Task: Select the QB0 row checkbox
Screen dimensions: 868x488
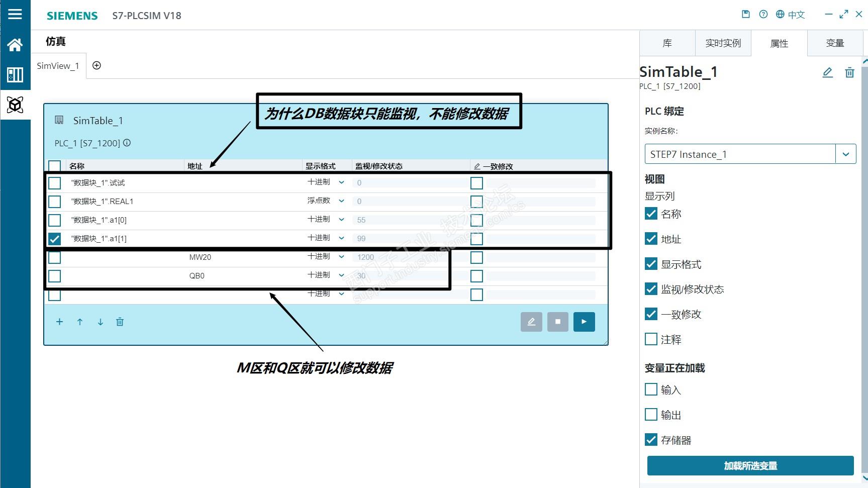Action: pyautogui.click(x=55, y=276)
